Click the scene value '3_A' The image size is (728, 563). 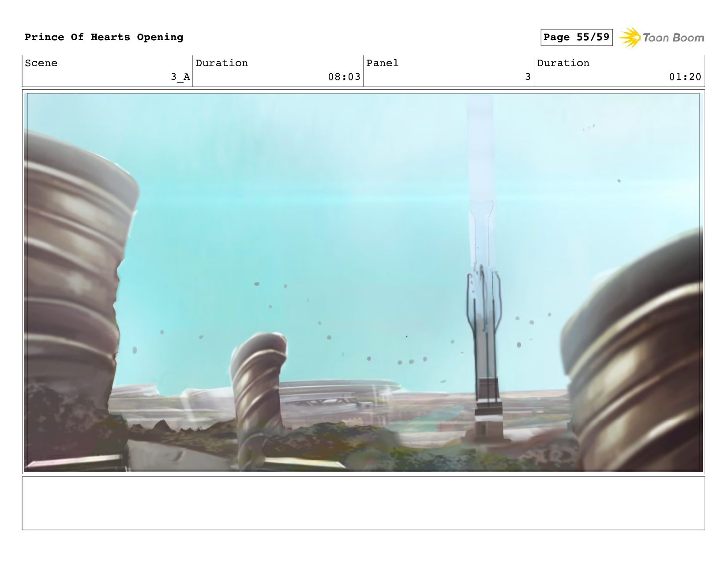click(180, 77)
